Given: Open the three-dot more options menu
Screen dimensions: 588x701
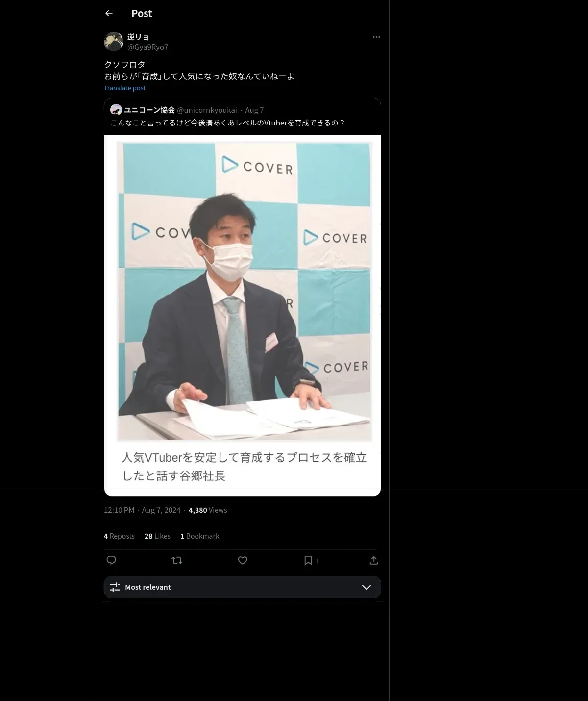Looking at the screenshot, I should 376,37.
